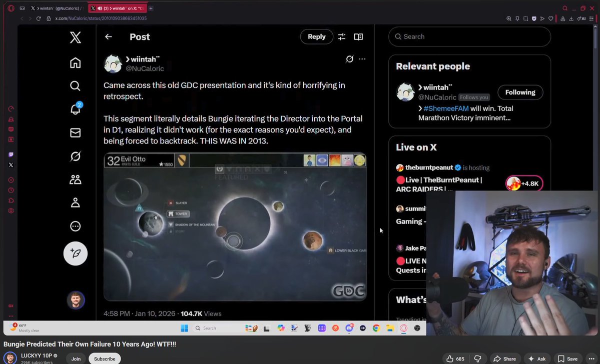This screenshot has height=364, width=600.
Task: Click Save to add video to playlist
Action: tap(567, 358)
